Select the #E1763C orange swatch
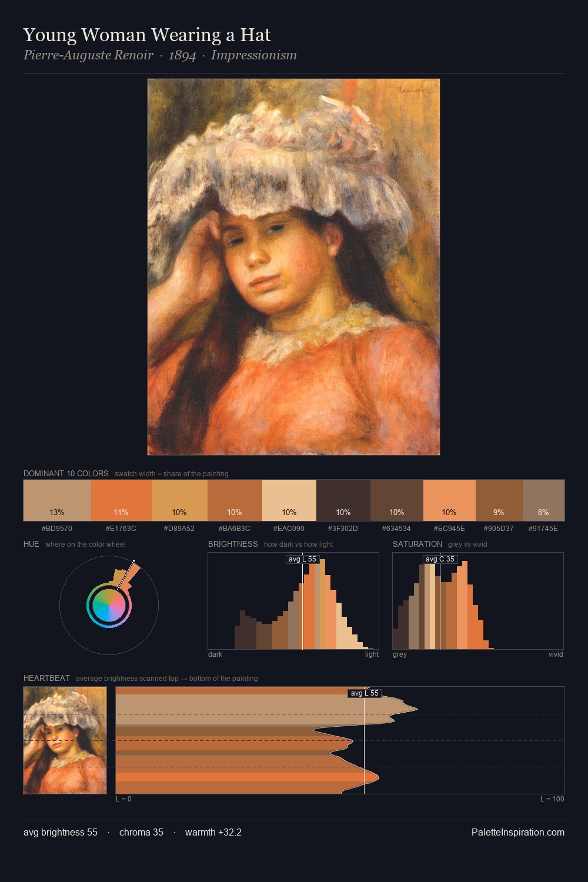588x882 pixels. point(121,500)
